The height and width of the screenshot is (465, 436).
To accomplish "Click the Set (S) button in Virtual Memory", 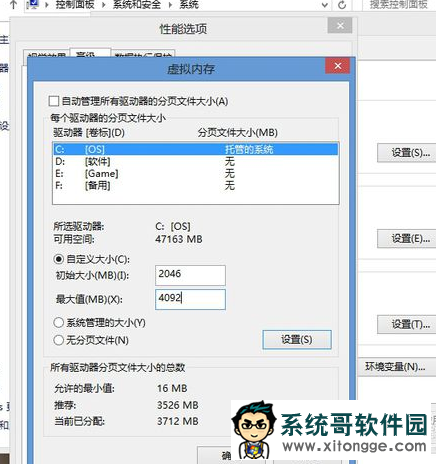I will (297, 340).
